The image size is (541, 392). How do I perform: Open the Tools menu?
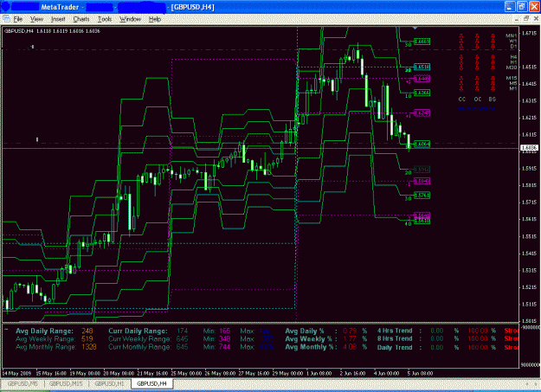click(105, 19)
